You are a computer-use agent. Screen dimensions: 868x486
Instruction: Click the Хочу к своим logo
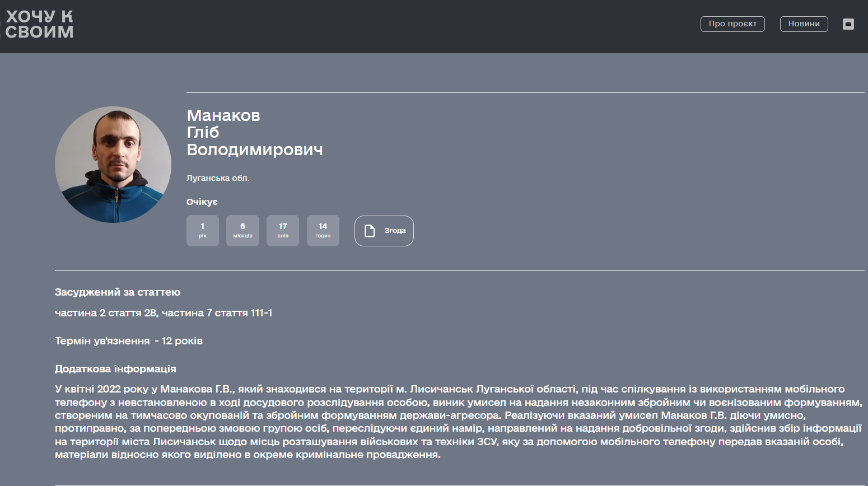(39, 25)
